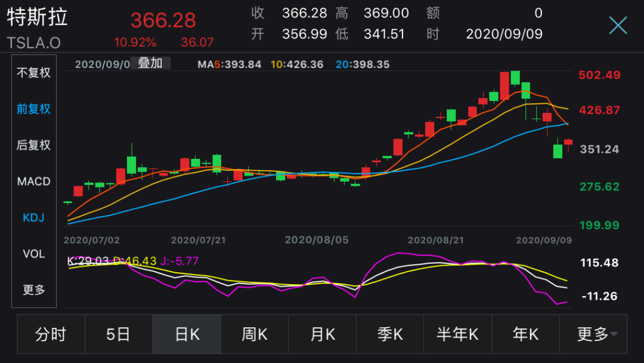Image resolution: width=644 pixels, height=363 pixels.
Task: Open the 分时 intraday tab
Action: (51, 334)
